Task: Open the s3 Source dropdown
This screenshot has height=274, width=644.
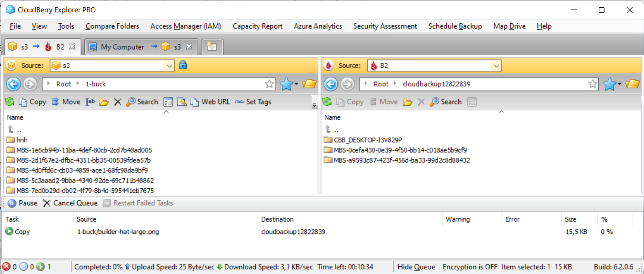Action: coord(170,66)
